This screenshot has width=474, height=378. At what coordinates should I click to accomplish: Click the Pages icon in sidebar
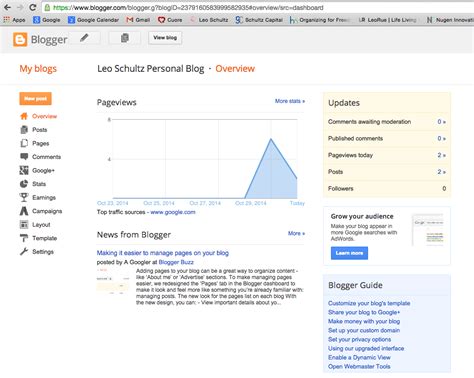[24, 143]
